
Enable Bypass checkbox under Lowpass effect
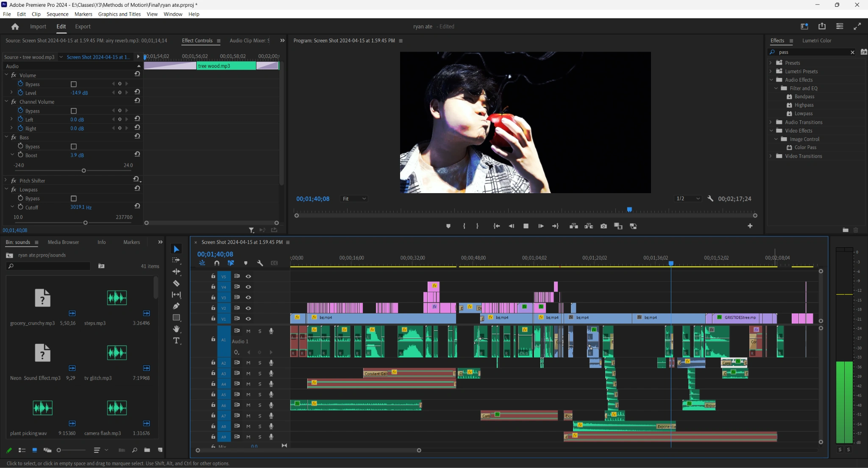pos(74,199)
